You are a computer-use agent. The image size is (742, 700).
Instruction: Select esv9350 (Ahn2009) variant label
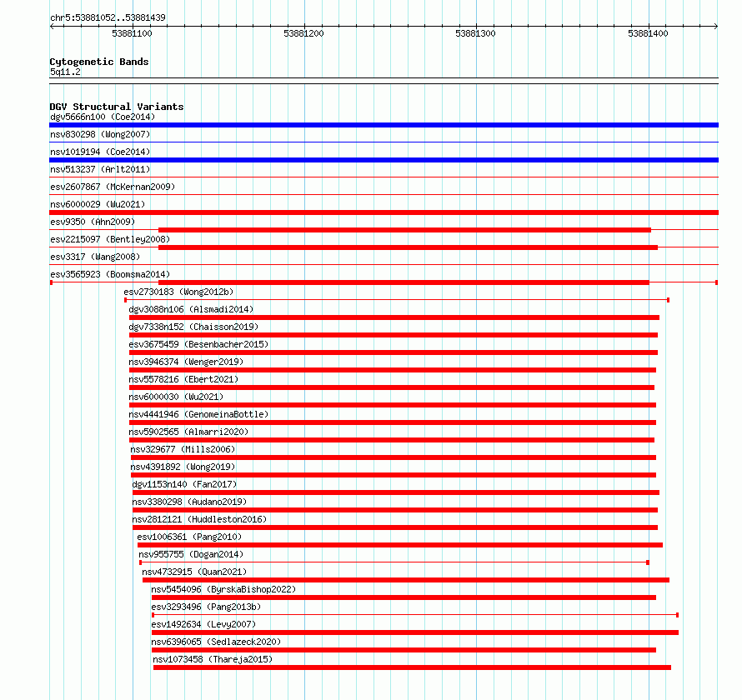point(93,222)
